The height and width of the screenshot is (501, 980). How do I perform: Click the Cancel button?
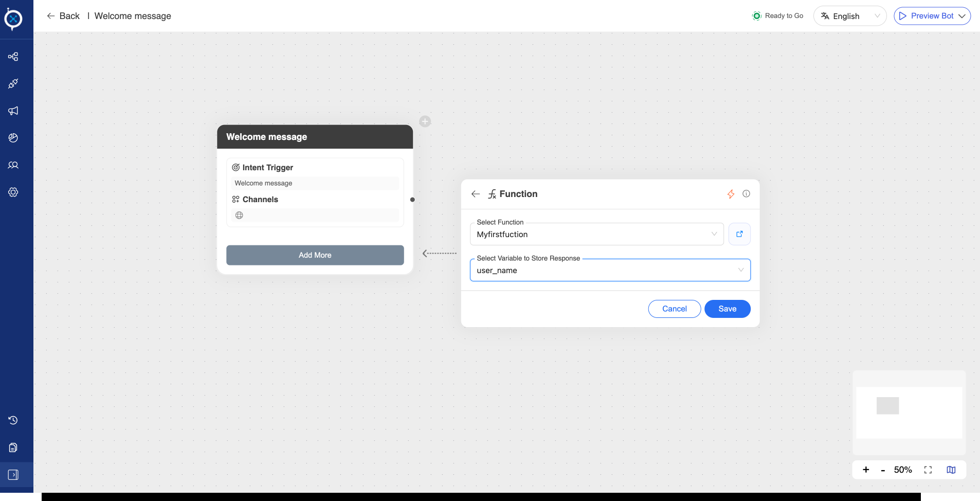tap(674, 309)
